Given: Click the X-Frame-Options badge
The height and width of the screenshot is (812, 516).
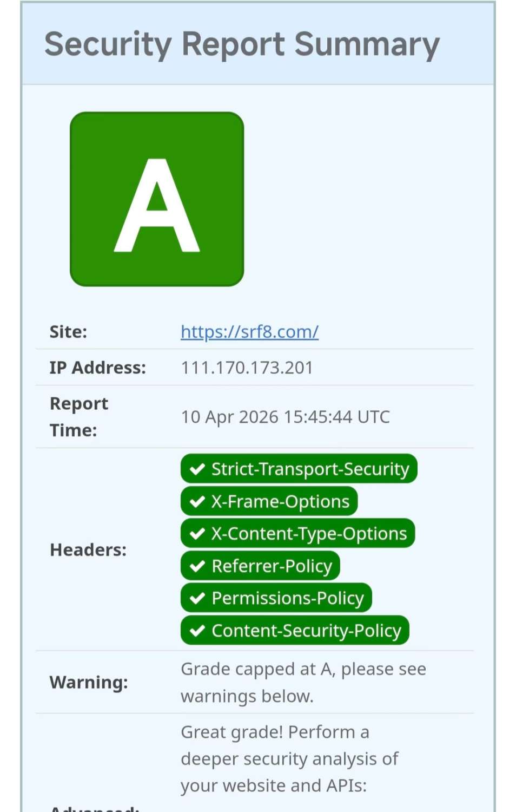Looking at the screenshot, I should pos(269,501).
